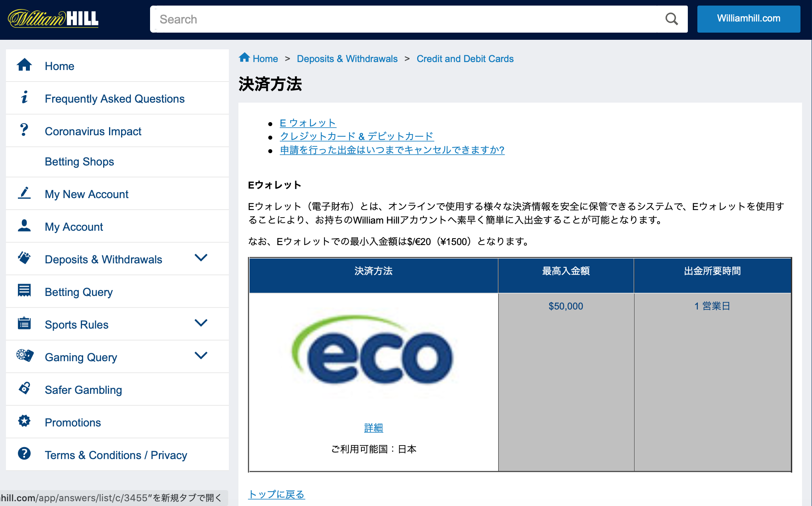Expand the Deposits & Withdrawals chevron
812x506 pixels.
point(201,258)
